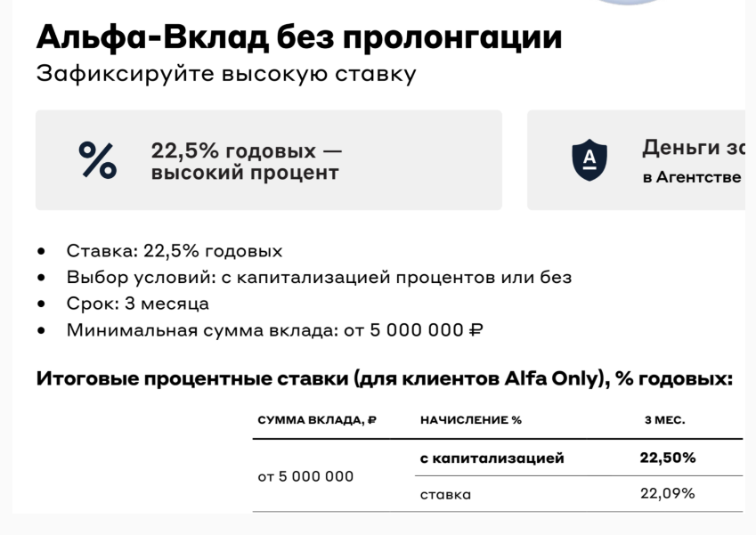Image resolution: width=756 pixels, height=535 pixels.
Task: Select the "22,5% годовых — высокий процент" card text
Action: click(246, 161)
